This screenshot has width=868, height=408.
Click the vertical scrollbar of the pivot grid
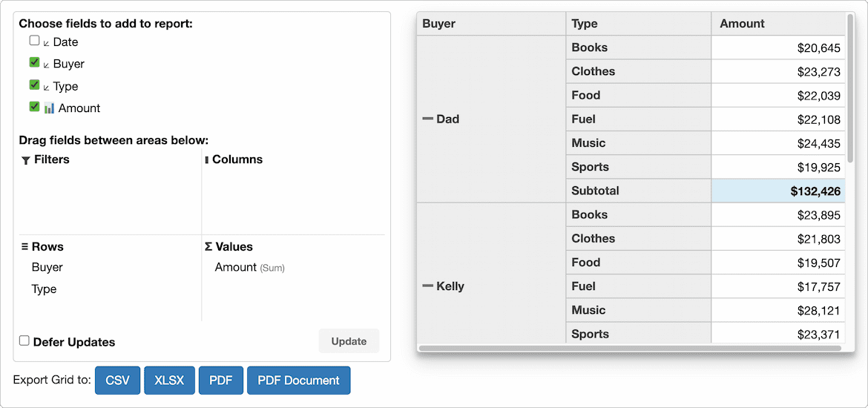coord(850,88)
